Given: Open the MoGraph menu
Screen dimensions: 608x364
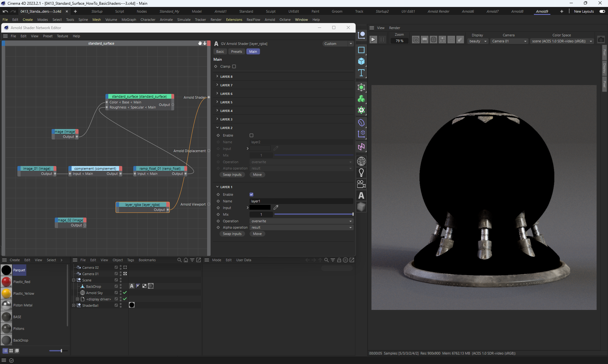Looking at the screenshot, I should (x=129, y=20).
